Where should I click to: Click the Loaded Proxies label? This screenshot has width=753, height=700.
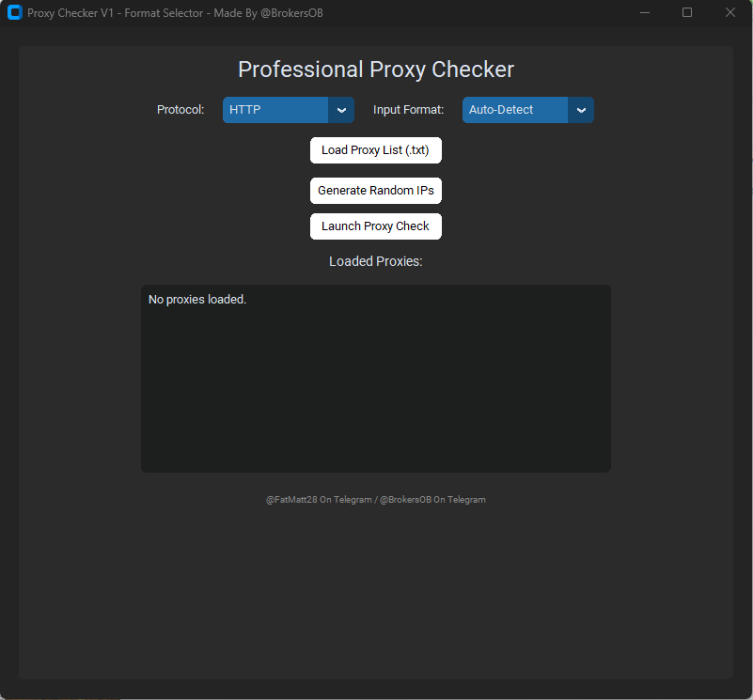click(376, 261)
